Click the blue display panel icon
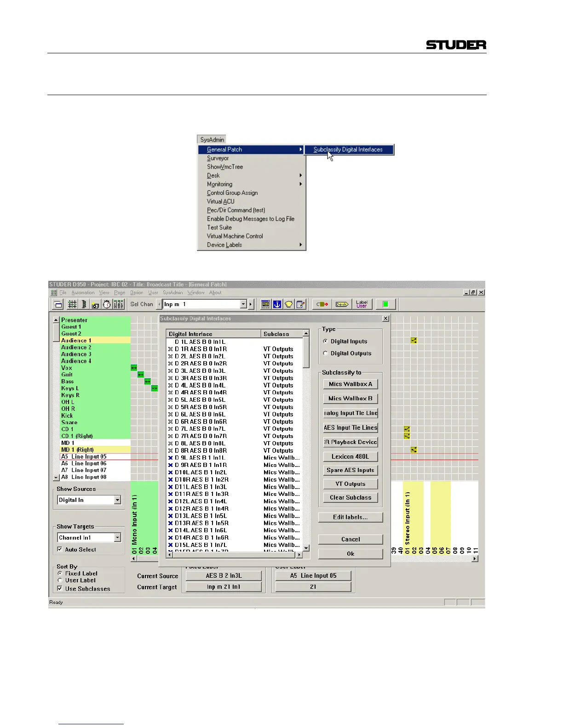 (x=265, y=304)
